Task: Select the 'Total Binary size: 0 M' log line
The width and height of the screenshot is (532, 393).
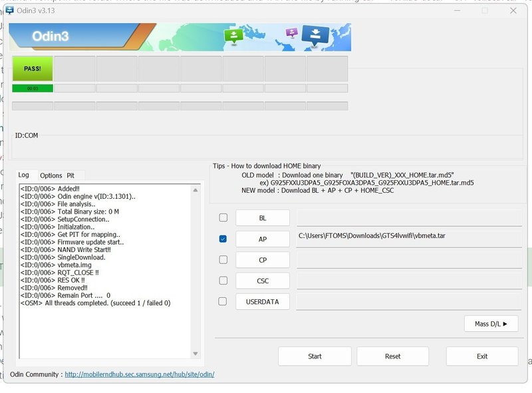Action: tap(70, 211)
